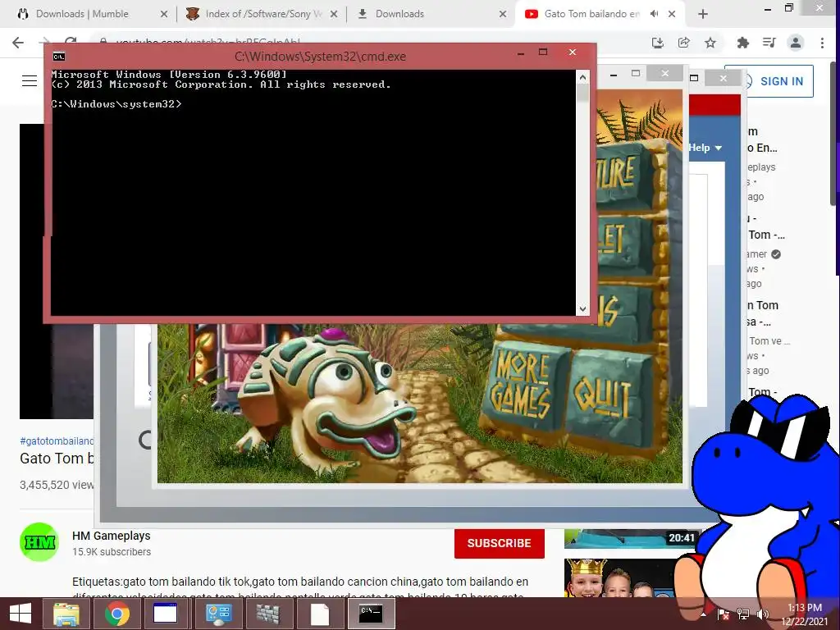Share this page icon in Chrome

pyautogui.click(x=683, y=43)
